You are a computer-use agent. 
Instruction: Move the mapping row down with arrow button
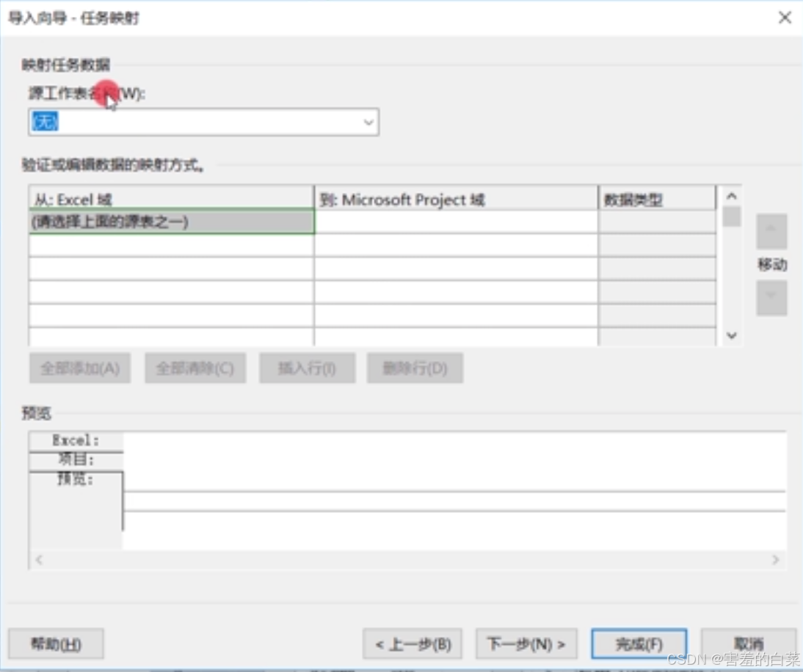pyautogui.click(x=771, y=298)
